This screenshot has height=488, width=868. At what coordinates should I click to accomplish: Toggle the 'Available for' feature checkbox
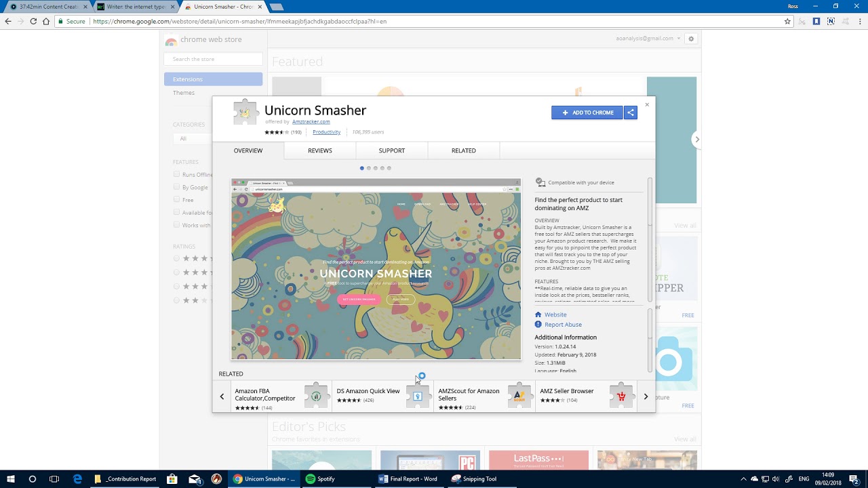point(176,213)
